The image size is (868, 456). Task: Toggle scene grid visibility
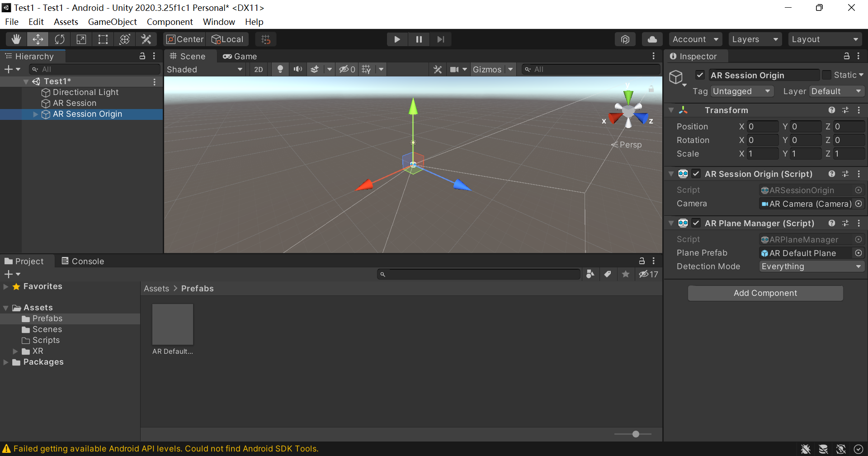pos(366,69)
